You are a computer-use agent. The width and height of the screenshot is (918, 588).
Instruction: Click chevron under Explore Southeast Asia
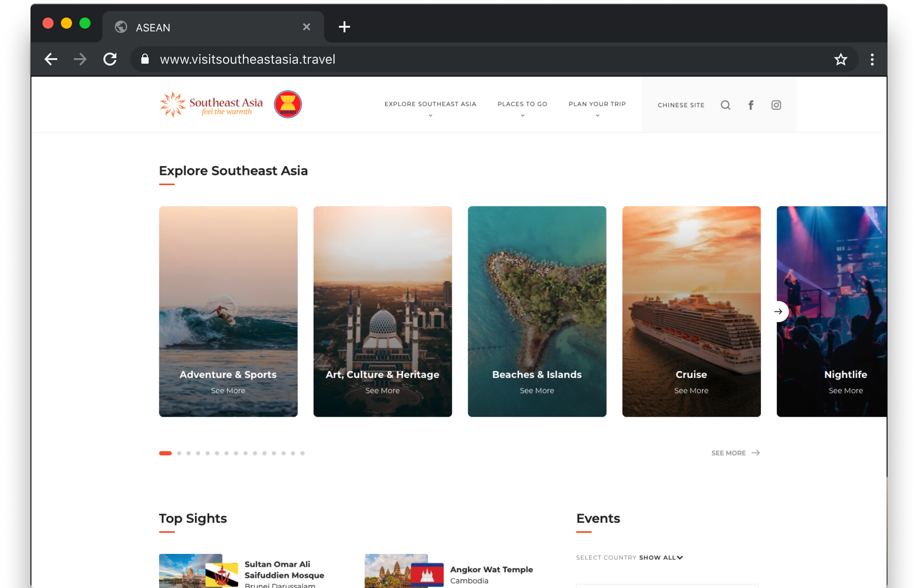[x=430, y=115]
